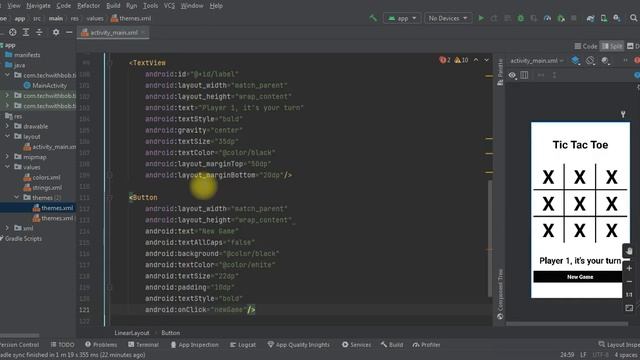The height and width of the screenshot is (360, 640).
Task: Open the App Inspection tool window
Action: click(x=194, y=345)
